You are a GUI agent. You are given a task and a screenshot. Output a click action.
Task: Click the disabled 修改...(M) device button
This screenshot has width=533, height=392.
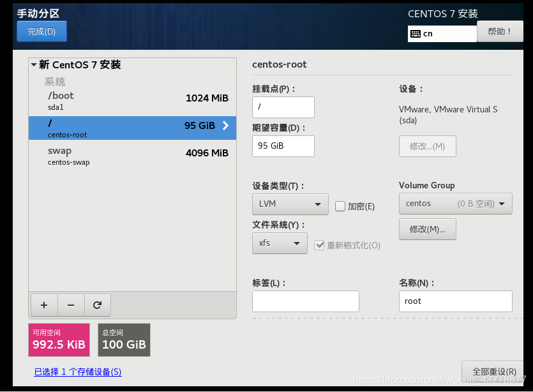[x=427, y=146]
